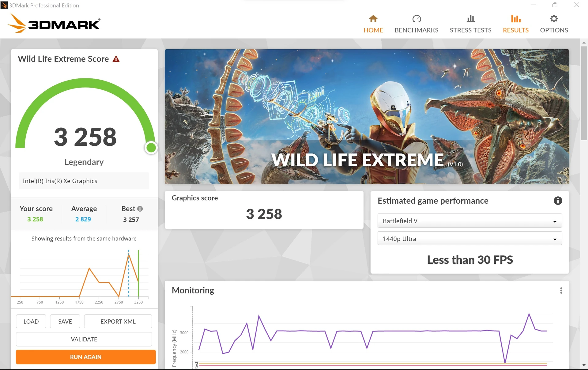The width and height of the screenshot is (588, 370).
Task: Click the EXPORT XML button
Action: (118, 321)
